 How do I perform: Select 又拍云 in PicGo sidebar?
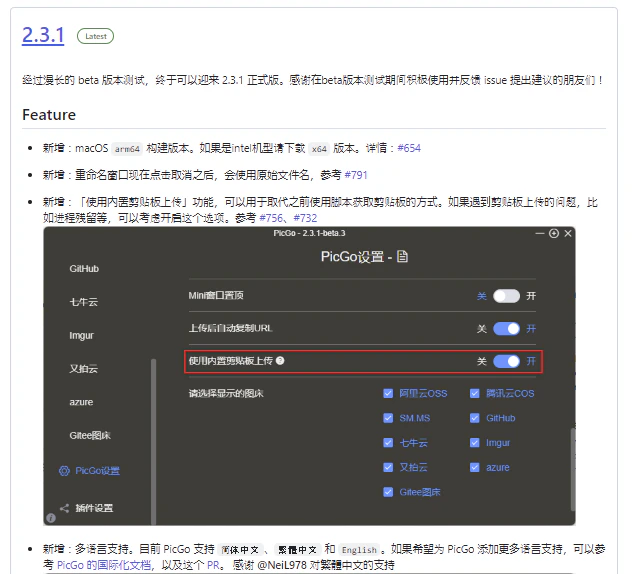(84, 369)
